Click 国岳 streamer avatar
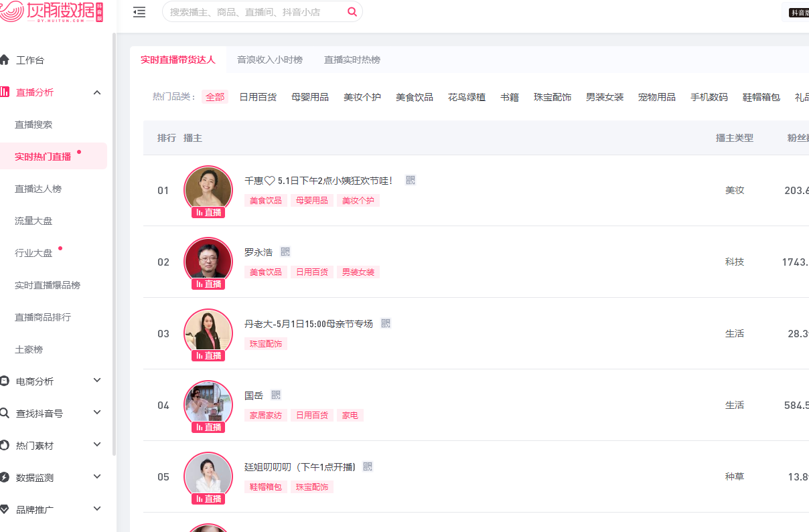The image size is (809, 532). [208, 404]
